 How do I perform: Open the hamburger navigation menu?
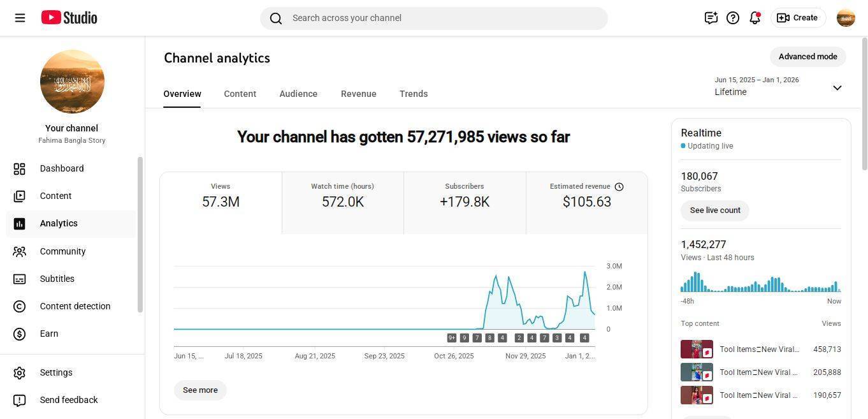20,18
